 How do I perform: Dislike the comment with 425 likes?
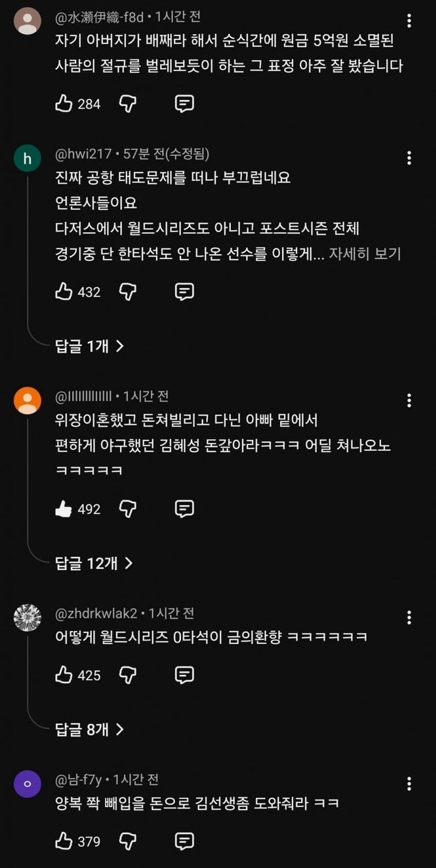click(127, 675)
